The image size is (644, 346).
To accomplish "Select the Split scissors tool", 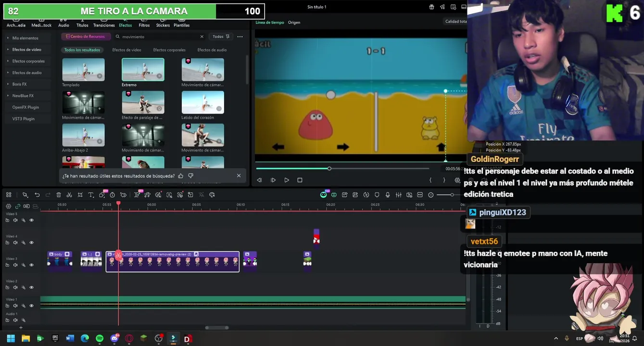I will pyautogui.click(x=69, y=195).
